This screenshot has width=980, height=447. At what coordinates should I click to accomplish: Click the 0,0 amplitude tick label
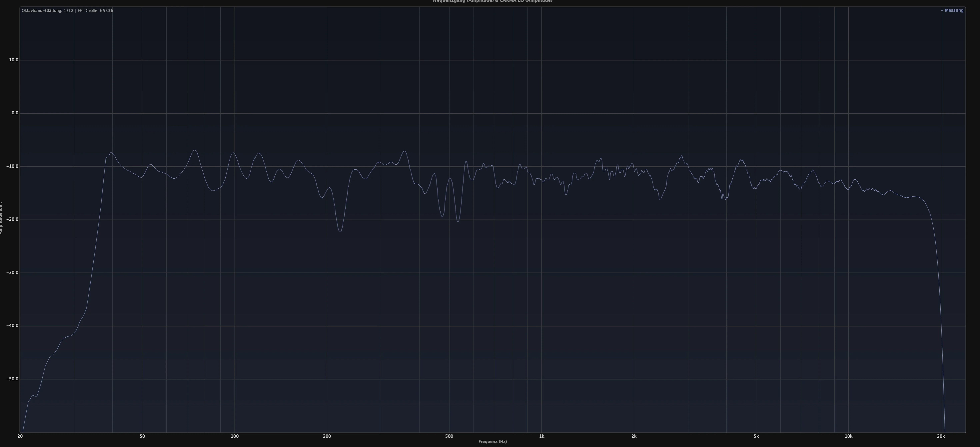(15, 113)
